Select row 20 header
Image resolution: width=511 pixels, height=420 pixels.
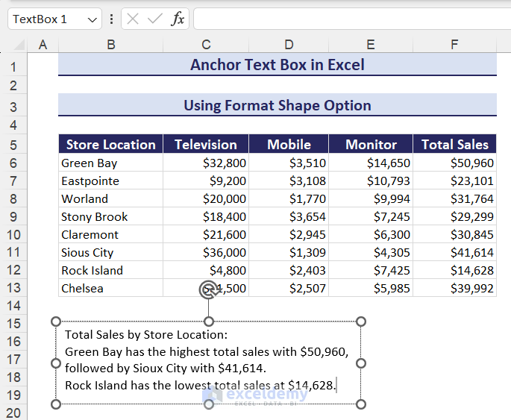pos(13,413)
